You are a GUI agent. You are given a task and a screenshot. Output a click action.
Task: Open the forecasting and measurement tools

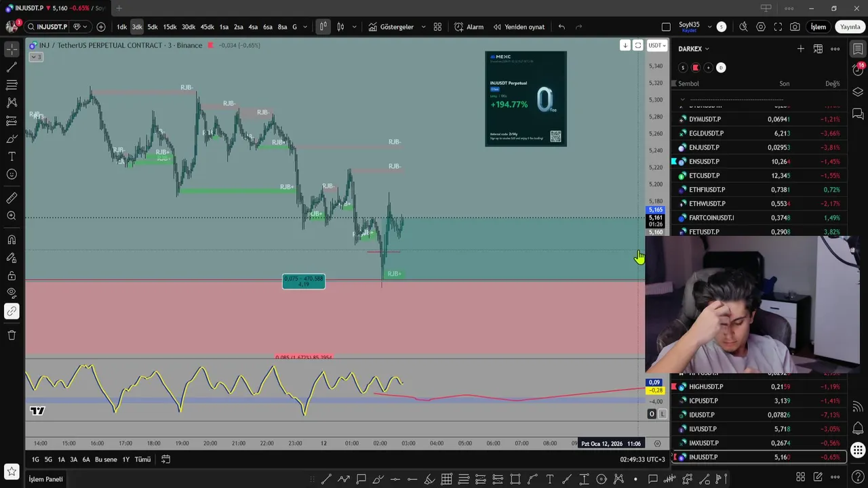(12, 121)
